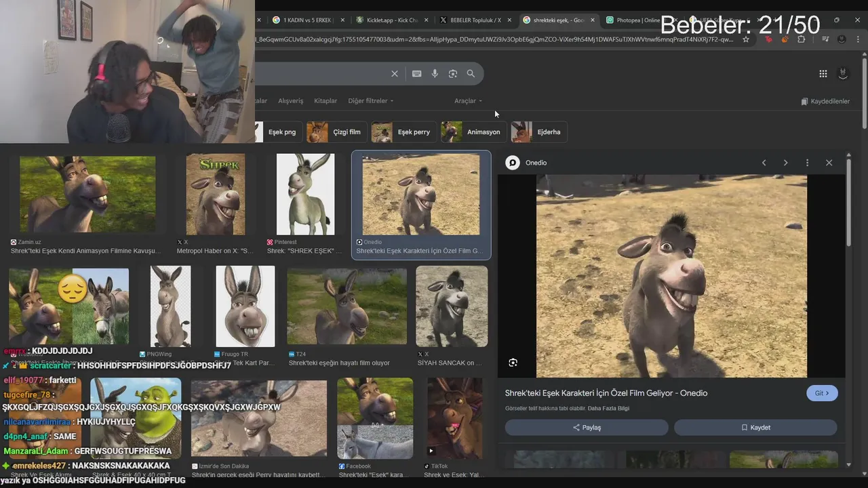Viewport: 868px width, 488px height.
Task: Expand the Araçlar tools dropdown
Action: pos(468,101)
